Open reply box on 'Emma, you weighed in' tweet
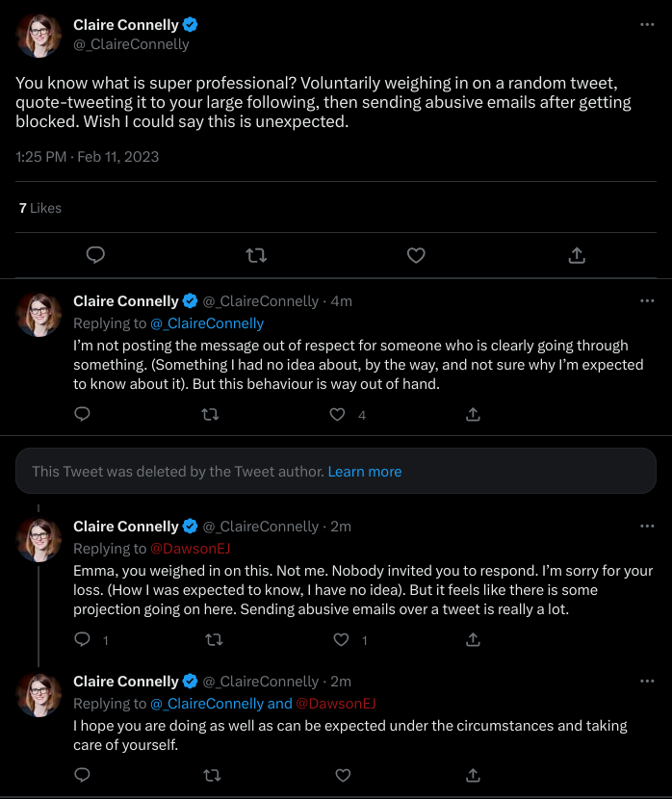Viewport: 672px width, 799px height. [x=83, y=639]
